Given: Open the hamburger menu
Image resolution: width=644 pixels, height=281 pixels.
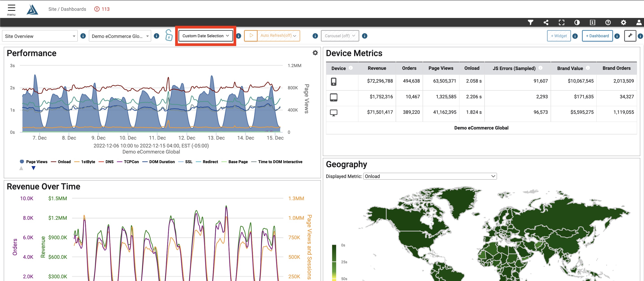Looking at the screenshot, I should pos(11,10).
